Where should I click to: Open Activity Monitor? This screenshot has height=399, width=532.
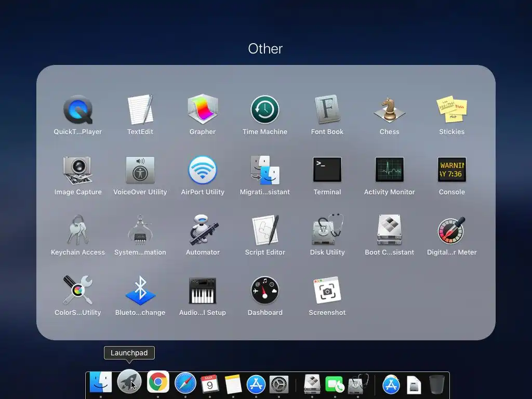point(390,169)
